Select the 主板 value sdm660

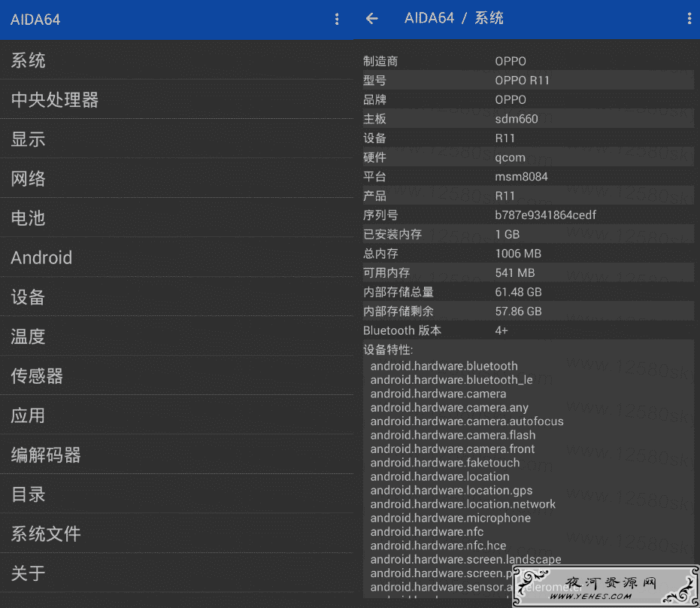[516, 119]
